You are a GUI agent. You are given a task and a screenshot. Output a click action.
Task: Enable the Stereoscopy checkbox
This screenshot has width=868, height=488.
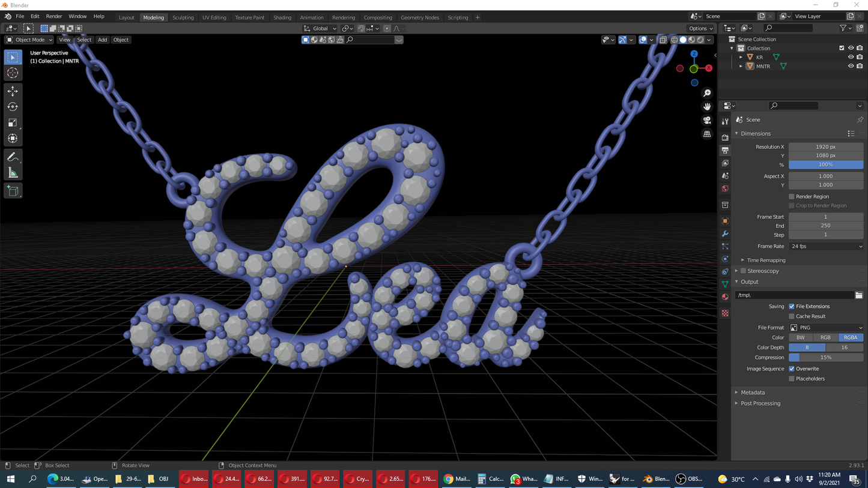(743, 271)
